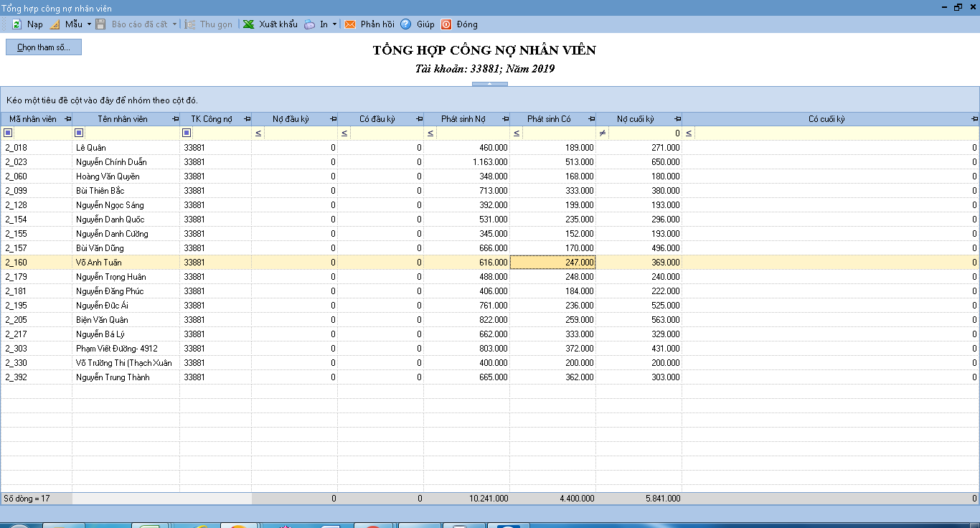Click the Nguyễn Trung Thành row
Screen dimensions: 980x528
(113, 377)
